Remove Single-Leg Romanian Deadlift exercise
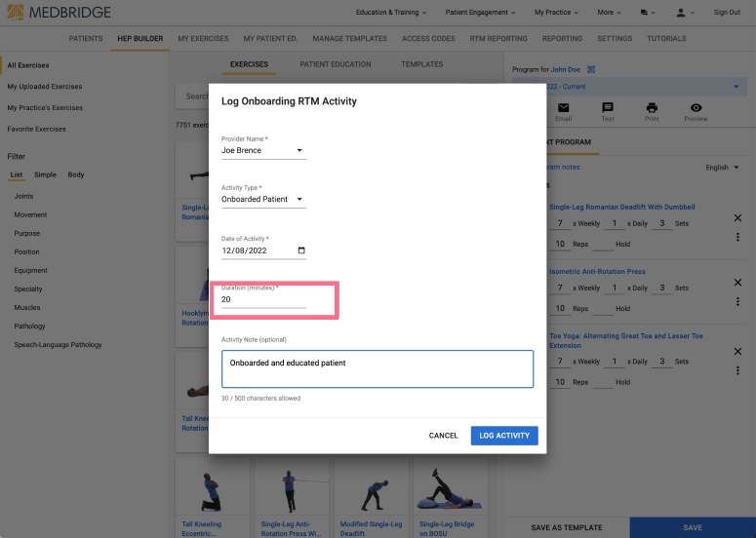Screen dimensions: 756x538 click(x=737, y=217)
